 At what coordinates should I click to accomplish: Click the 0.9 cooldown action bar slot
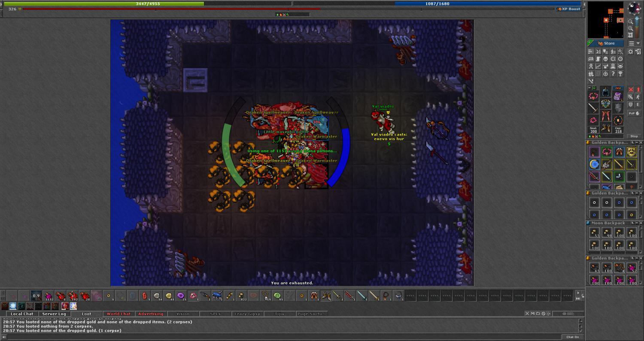pos(36,296)
